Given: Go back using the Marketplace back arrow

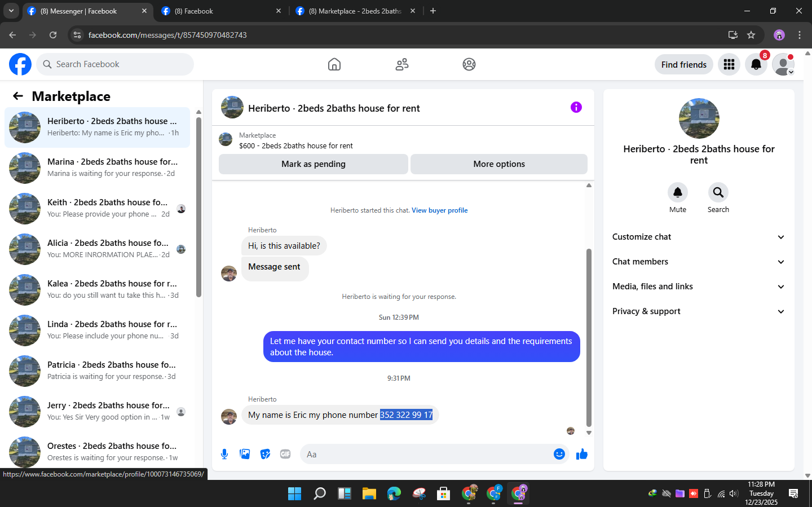Looking at the screenshot, I should 18,96.
